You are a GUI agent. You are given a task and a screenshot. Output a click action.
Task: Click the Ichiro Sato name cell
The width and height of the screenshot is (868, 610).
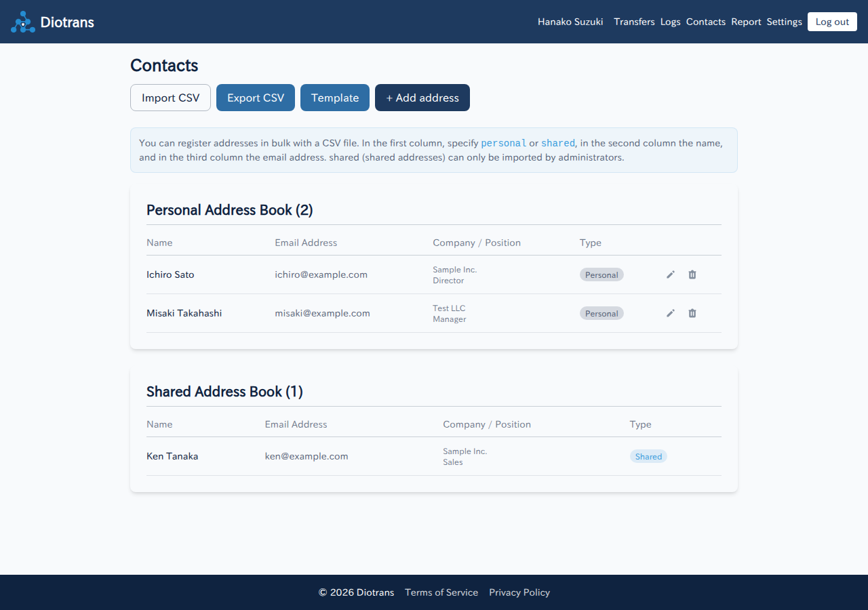pos(170,274)
